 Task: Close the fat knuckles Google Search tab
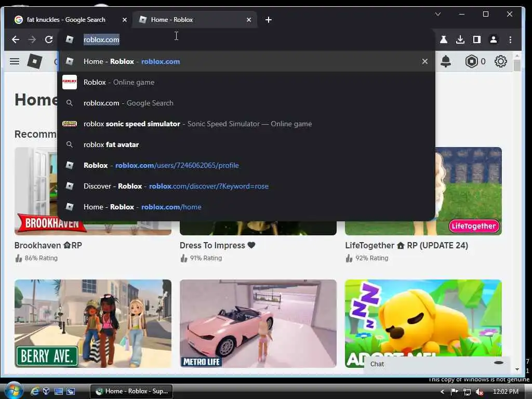(x=125, y=20)
